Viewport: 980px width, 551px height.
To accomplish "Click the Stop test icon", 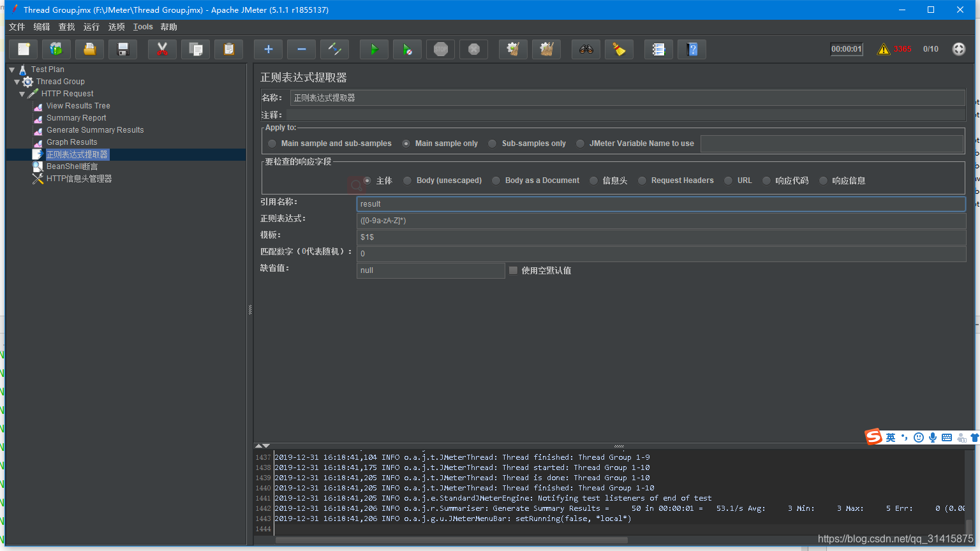I will (441, 49).
